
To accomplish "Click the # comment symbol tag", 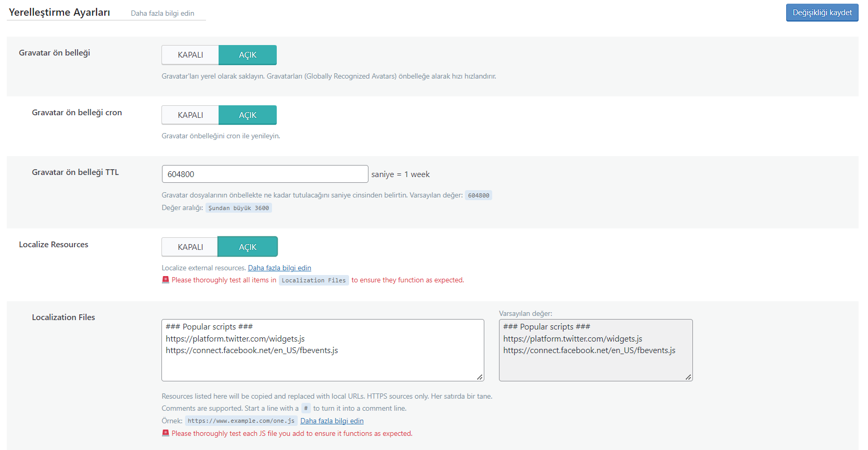I will point(306,409).
